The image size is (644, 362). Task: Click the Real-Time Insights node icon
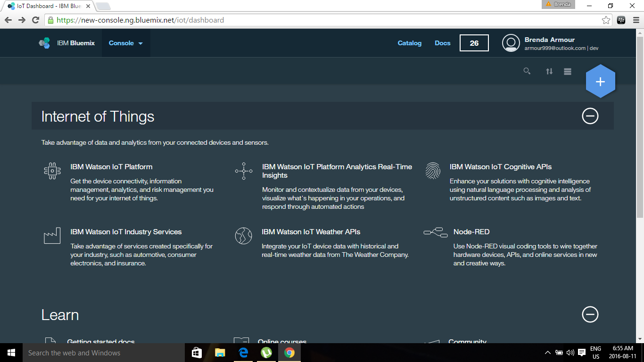click(244, 171)
